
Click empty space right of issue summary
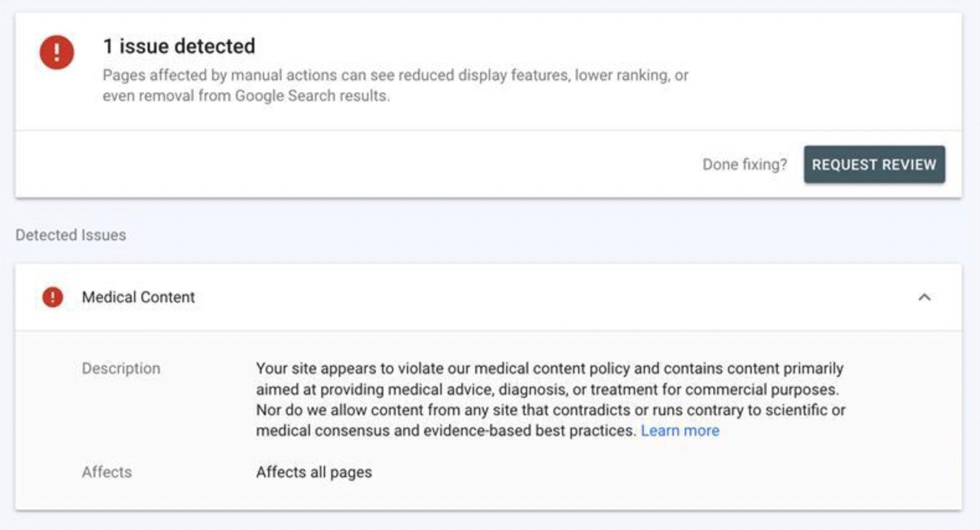pyautogui.click(x=825, y=68)
